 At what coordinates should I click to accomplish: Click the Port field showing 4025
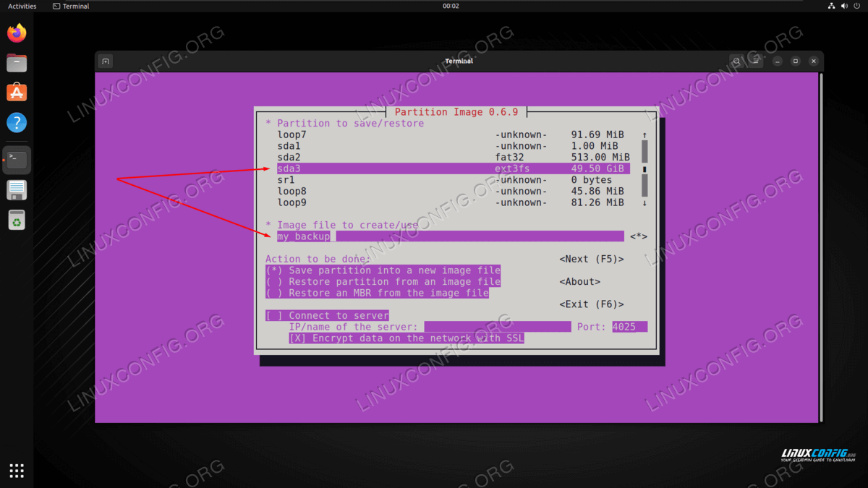629,327
